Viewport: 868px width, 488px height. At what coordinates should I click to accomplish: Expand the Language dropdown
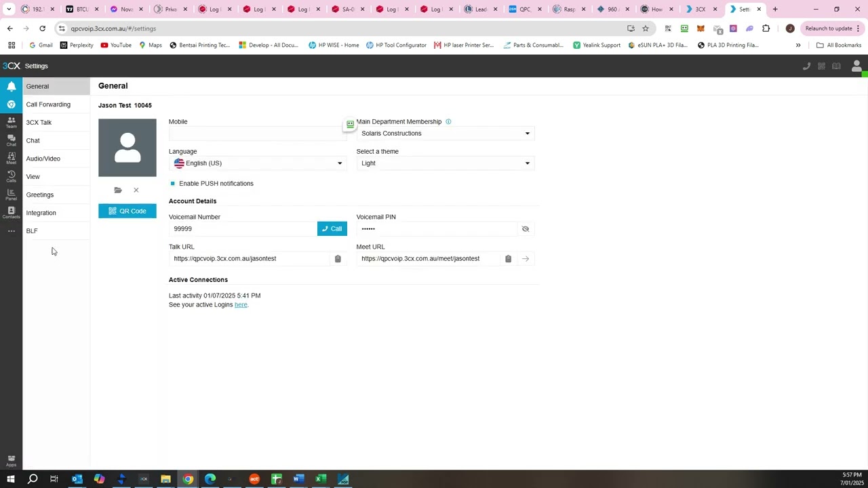[258, 163]
